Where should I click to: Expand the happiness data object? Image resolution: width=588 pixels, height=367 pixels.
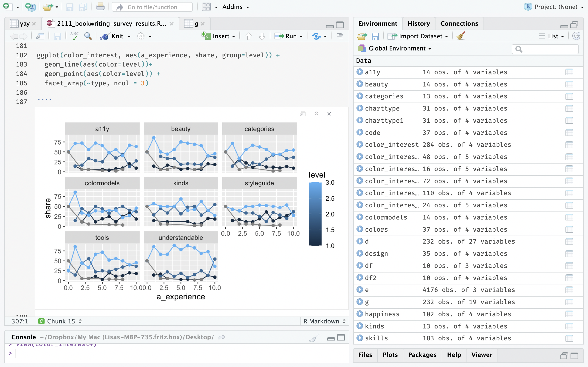click(360, 314)
